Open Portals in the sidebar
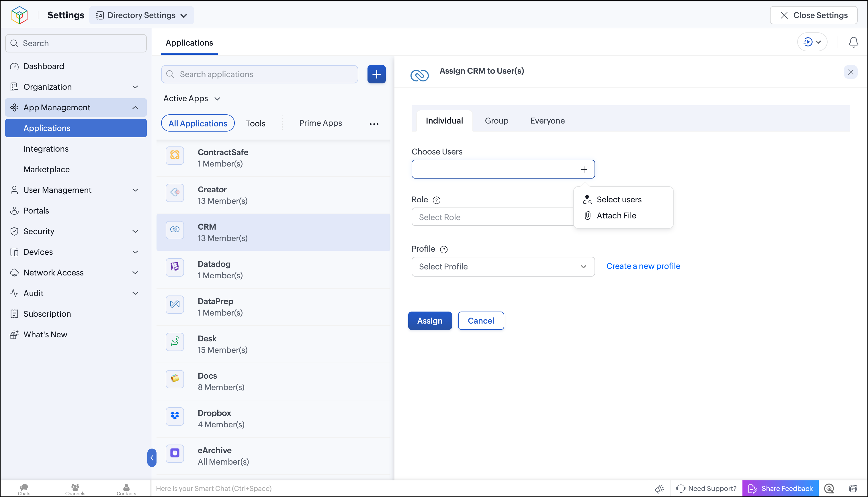Viewport: 868px width, 497px height. (76, 211)
